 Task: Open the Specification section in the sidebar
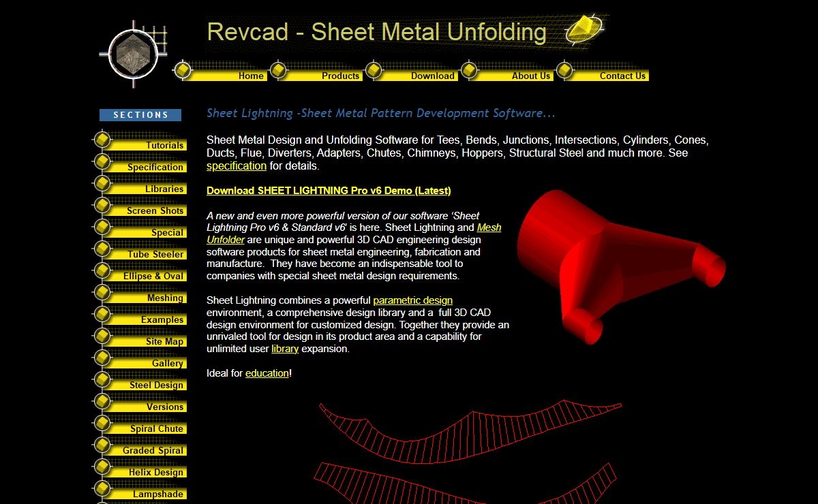point(155,167)
